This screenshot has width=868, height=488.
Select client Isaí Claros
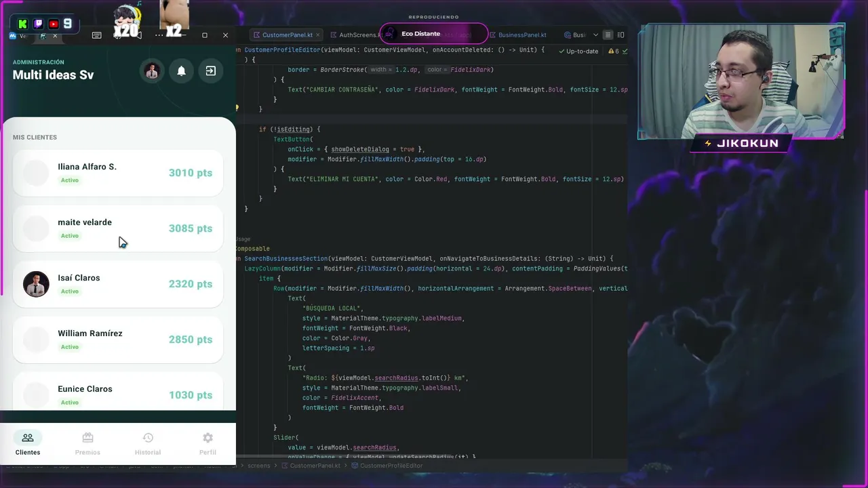pos(118,284)
